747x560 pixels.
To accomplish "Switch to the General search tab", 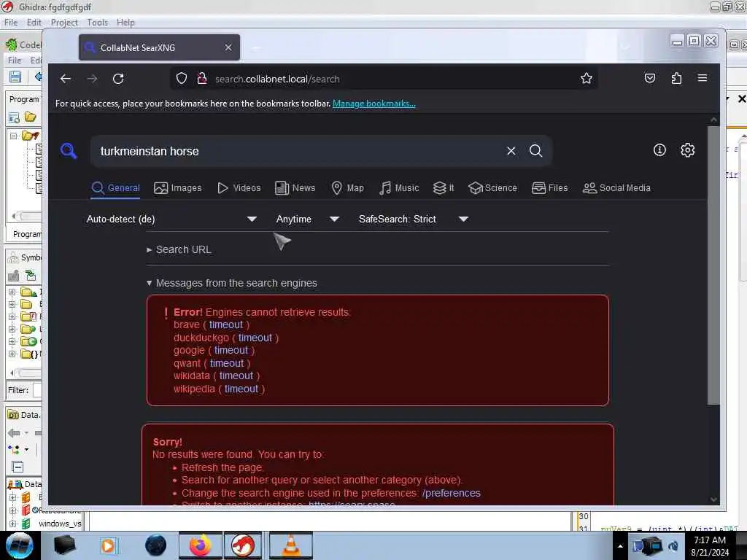I will 116,188.
